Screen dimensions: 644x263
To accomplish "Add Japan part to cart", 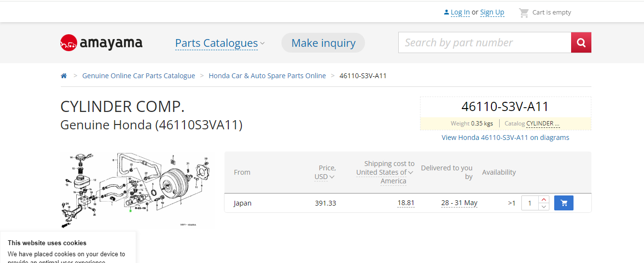I will pyautogui.click(x=563, y=203).
